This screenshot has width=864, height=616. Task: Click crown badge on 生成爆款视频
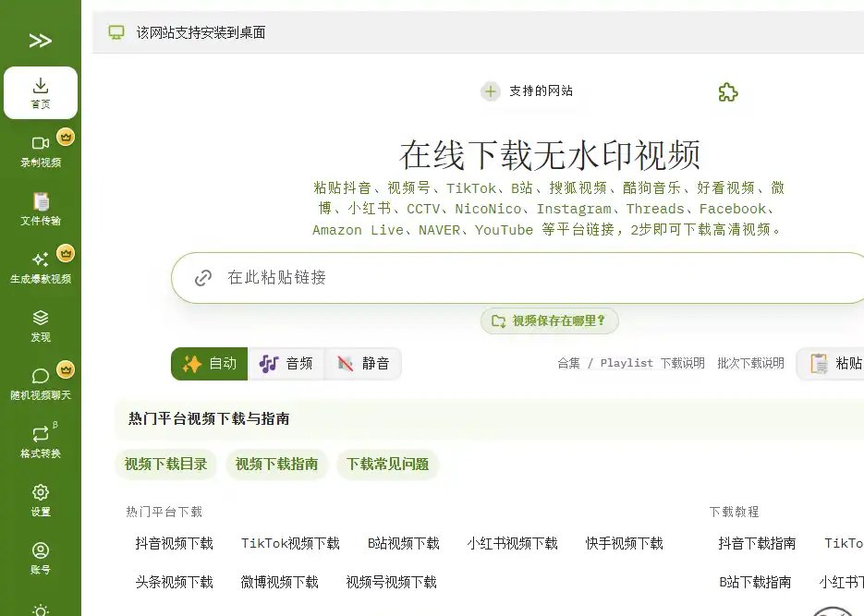66,253
